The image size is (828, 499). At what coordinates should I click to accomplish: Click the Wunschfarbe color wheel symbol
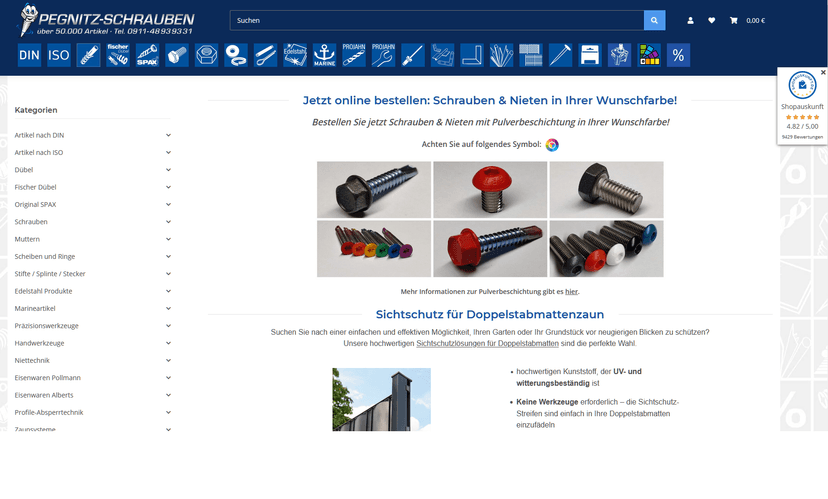click(x=552, y=145)
